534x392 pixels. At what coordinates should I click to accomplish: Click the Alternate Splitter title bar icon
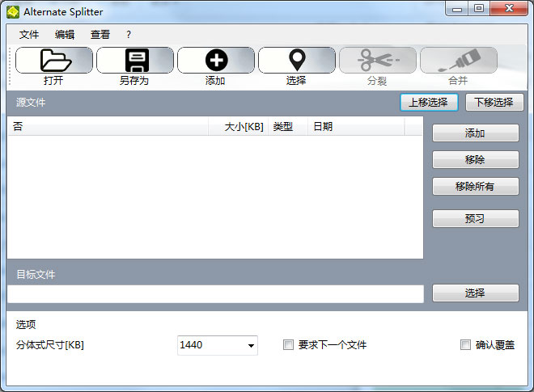[13, 12]
